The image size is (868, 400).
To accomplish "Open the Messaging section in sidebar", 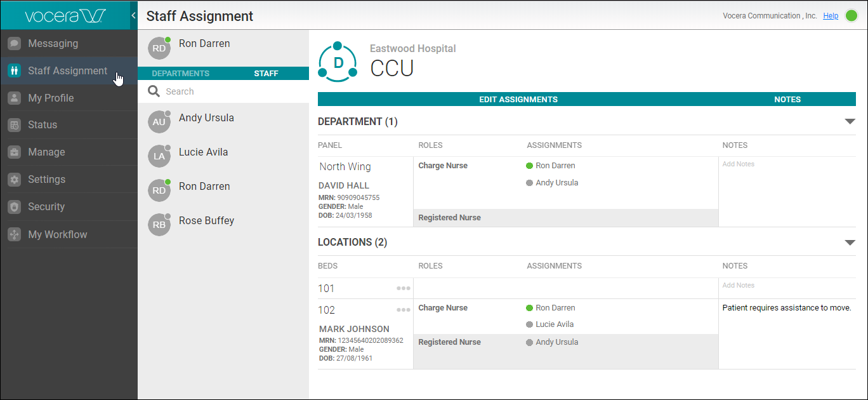I will coord(14,43).
